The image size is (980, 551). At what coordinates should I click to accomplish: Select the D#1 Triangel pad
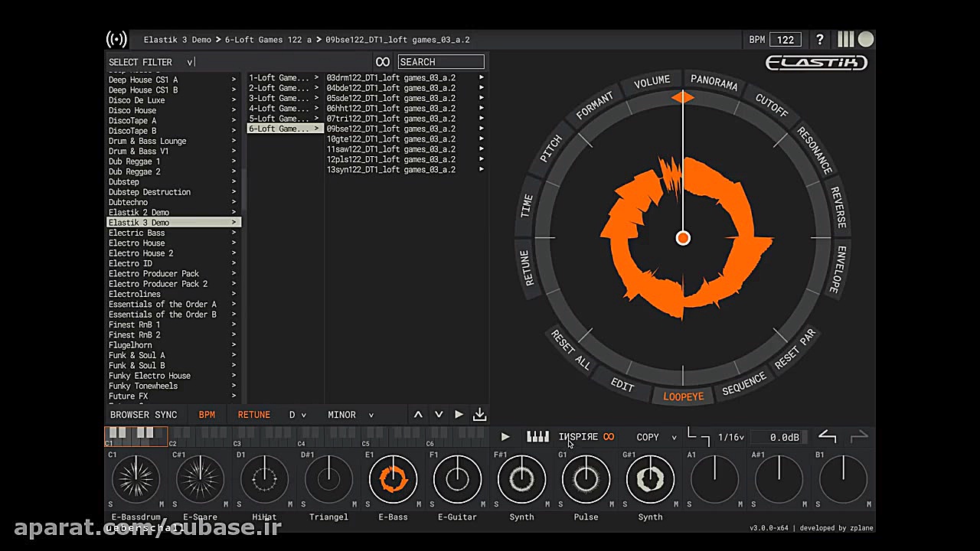(329, 480)
